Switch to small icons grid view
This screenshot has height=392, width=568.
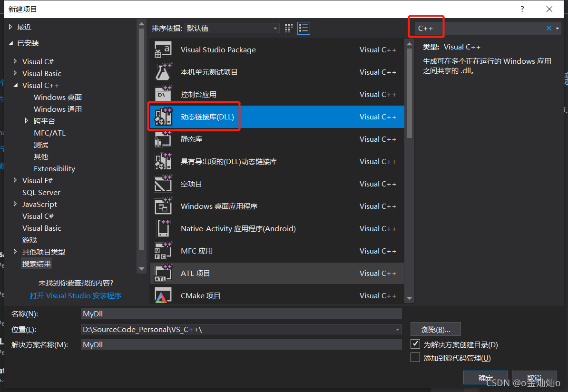[289, 28]
